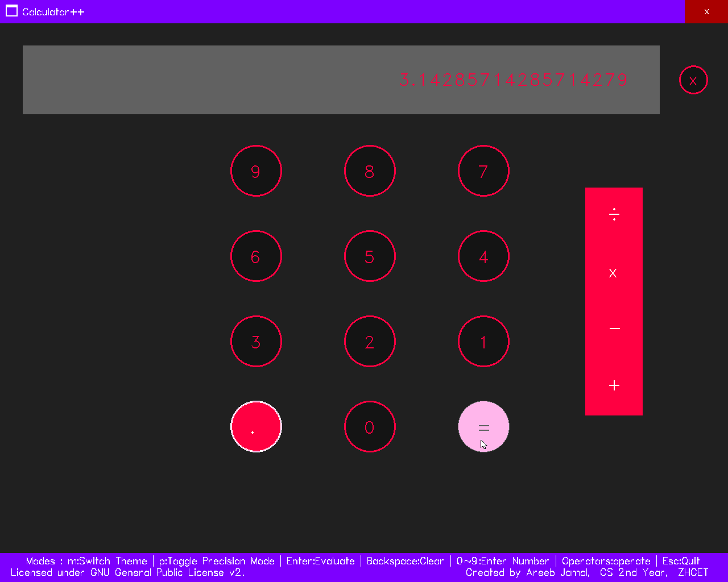Click the 'Created by Areeb Jamal' credit text
The image size is (728, 582).
[527, 572]
